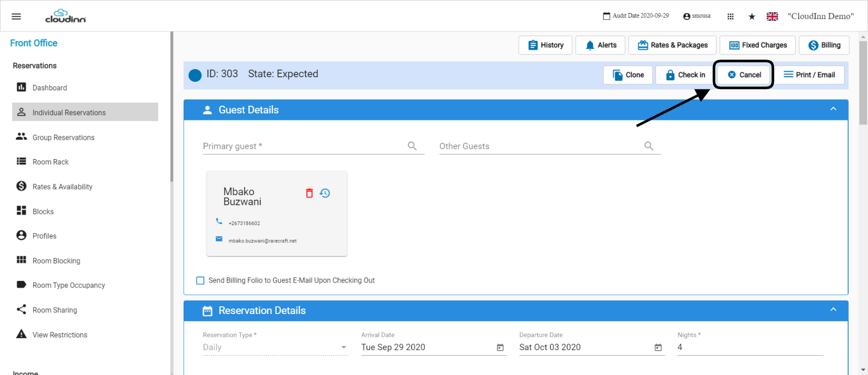Open Arrival Date calendar picker
Screen dimensions: 868x375
click(500, 348)
